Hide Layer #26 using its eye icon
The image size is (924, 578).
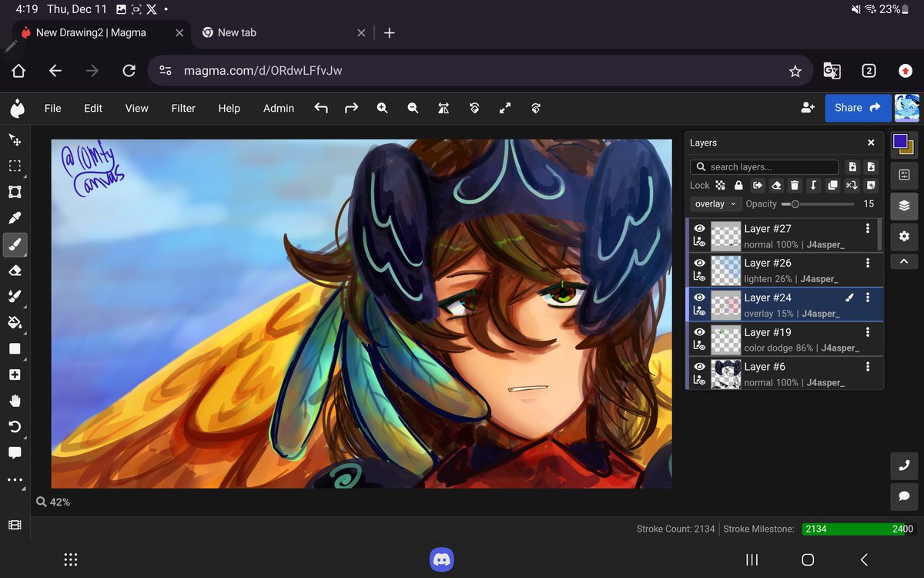(x=699, y=263)
